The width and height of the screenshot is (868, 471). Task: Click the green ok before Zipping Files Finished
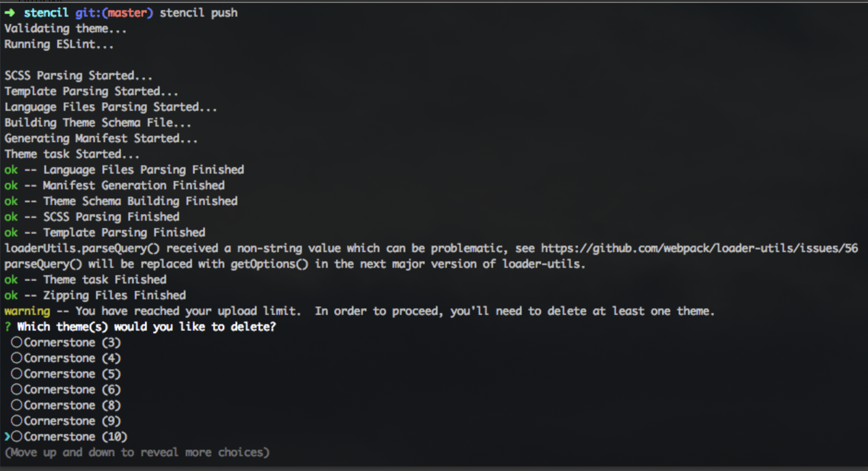pos(11,296)
